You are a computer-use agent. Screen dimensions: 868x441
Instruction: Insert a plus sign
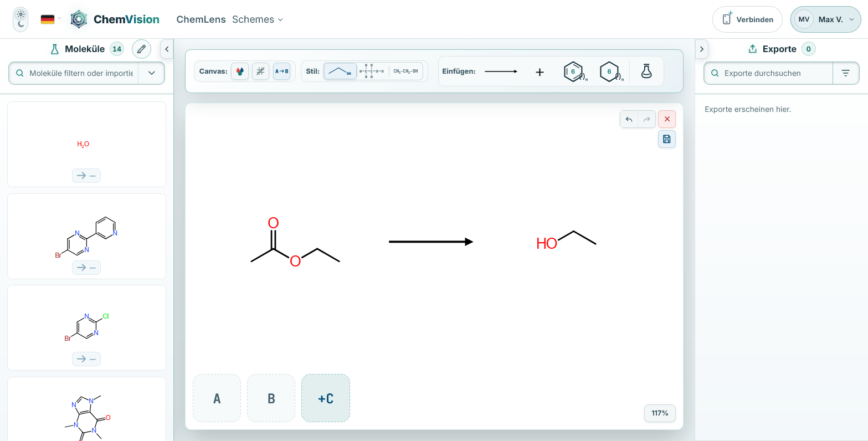(x=540, y=71)
